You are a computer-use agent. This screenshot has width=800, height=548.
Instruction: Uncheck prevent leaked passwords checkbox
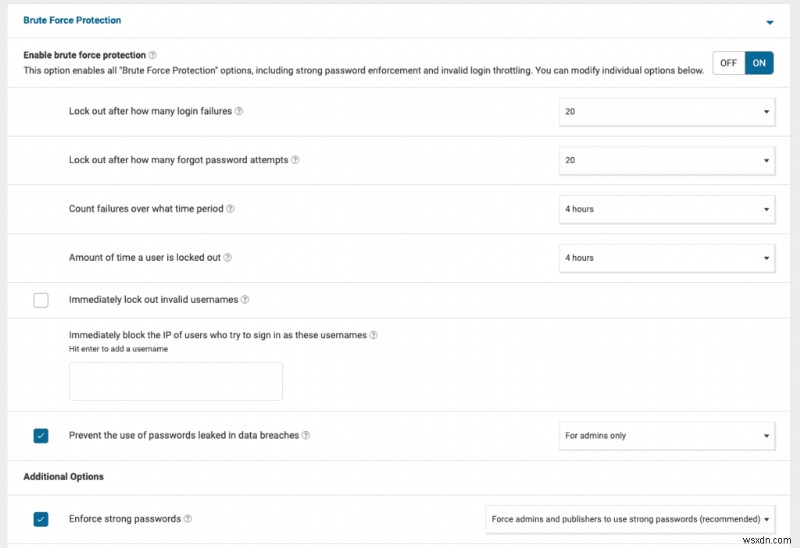pos(41,435)
